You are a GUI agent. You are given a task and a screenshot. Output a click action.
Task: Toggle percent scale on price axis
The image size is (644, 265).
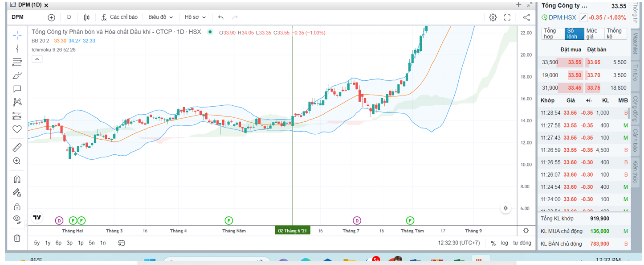tap(493, 243)
